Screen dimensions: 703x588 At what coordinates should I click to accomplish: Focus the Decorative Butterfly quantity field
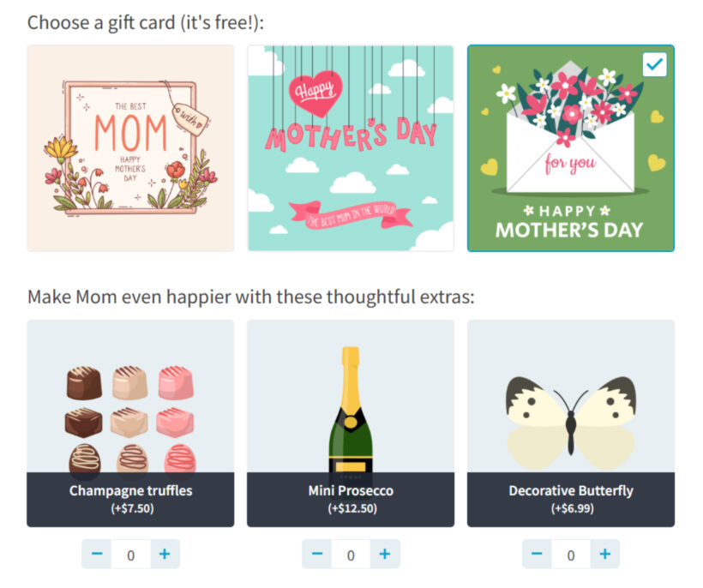tap(571, 555)
